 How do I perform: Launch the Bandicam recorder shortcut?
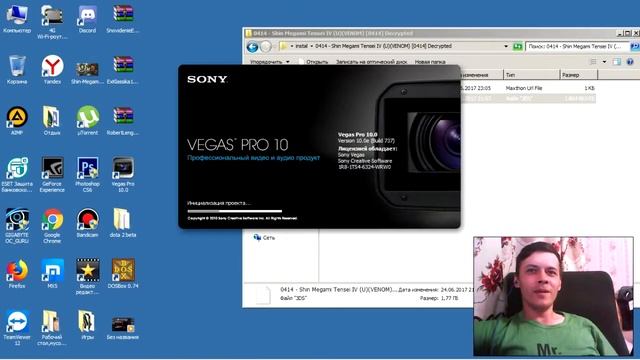87,223
